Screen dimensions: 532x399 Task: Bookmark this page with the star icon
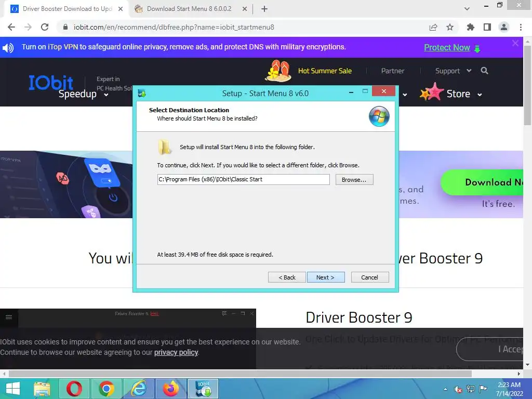(450, 27)
